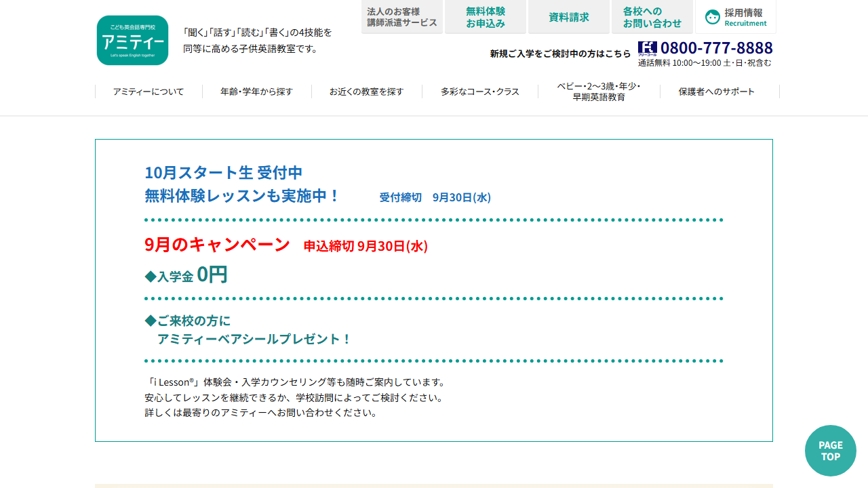This screenshot has width=868, height=488.
Task: Open the アミティーについて menu
Action: [x=149, y=91]
